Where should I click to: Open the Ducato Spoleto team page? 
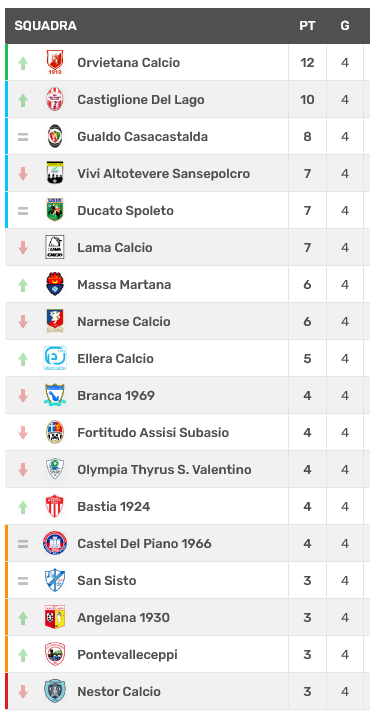[125, 211]
